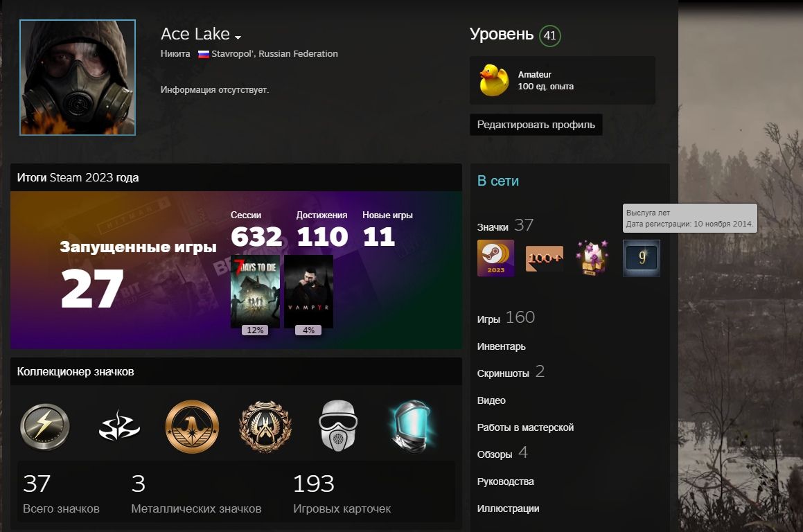Click the Редактировать профиль button

point(536,125)
